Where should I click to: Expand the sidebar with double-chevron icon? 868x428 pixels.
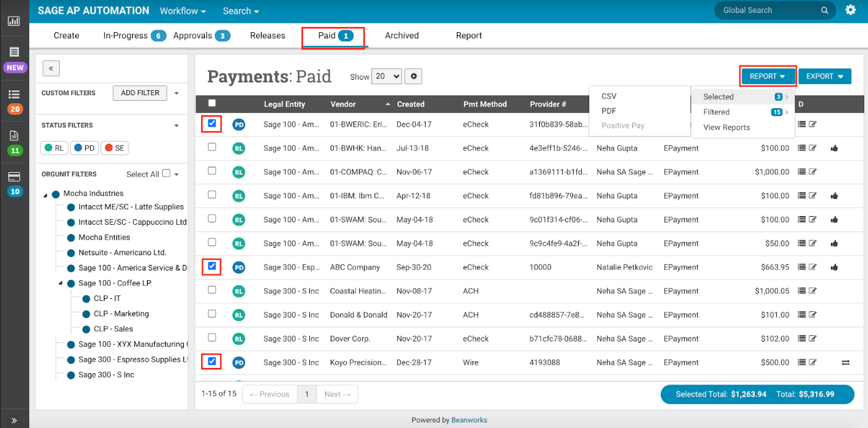(14, 421)
